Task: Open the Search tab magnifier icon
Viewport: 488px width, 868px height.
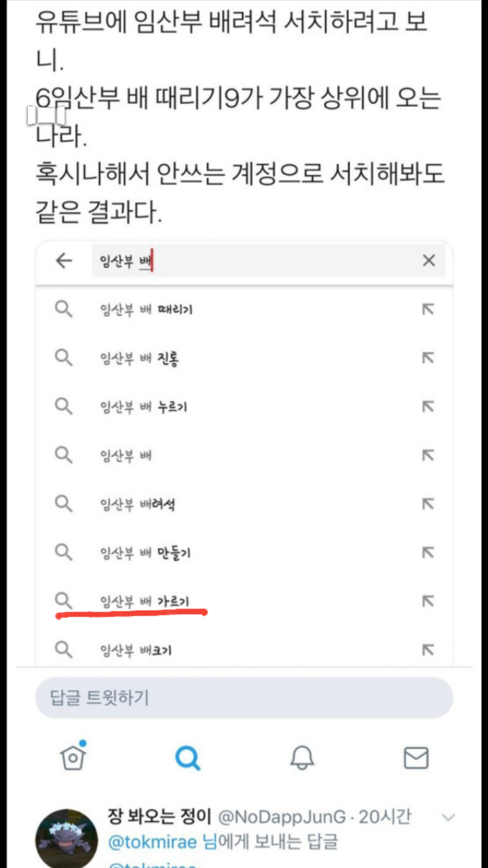Action: [x=187, y=757]
